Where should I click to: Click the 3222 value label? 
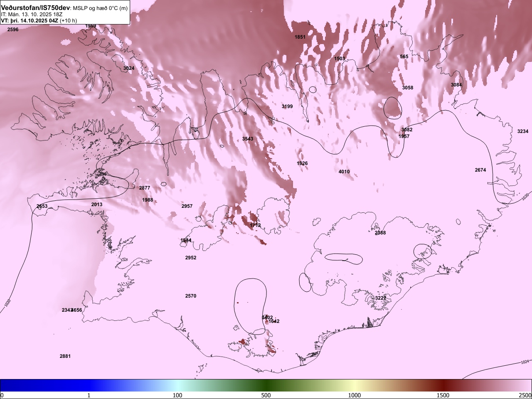point(381,298)
